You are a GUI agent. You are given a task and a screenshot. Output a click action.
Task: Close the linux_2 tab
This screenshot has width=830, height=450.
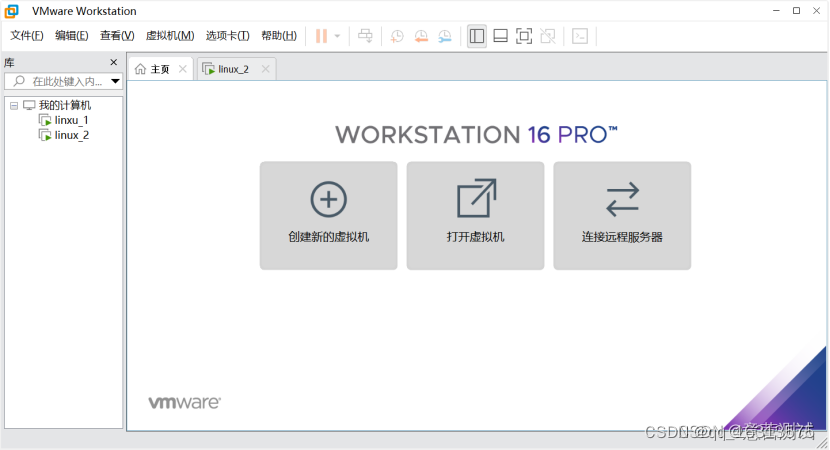(265, 69)
